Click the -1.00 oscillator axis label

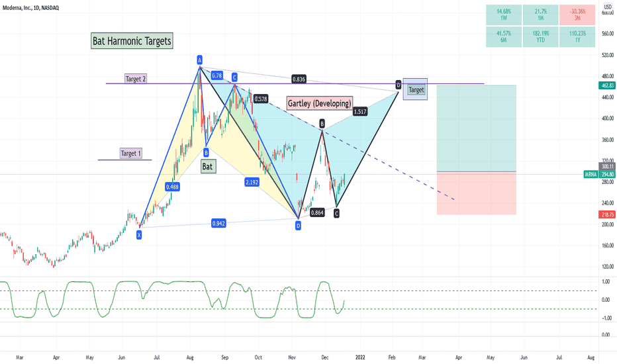tap(606, 318)
